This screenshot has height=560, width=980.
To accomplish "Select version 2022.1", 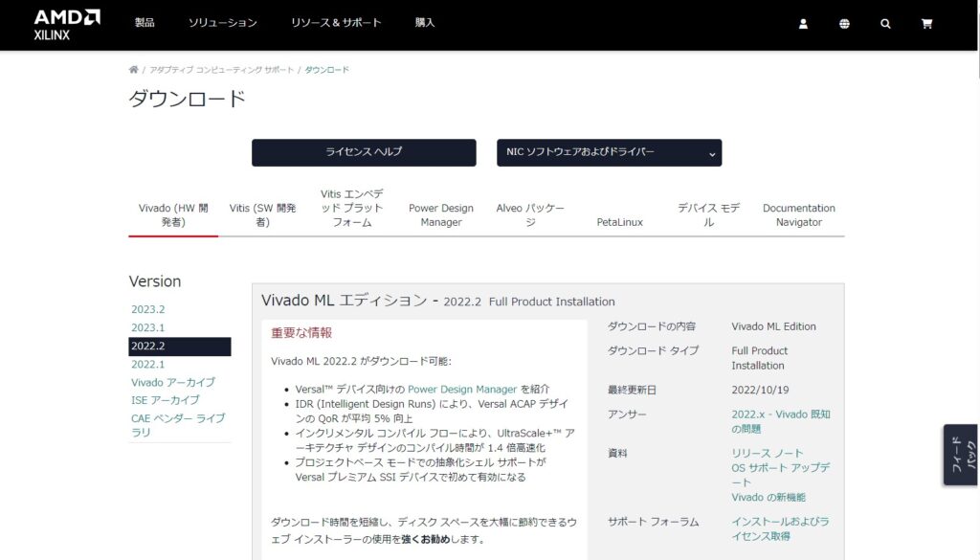I will tap(148, 365).
